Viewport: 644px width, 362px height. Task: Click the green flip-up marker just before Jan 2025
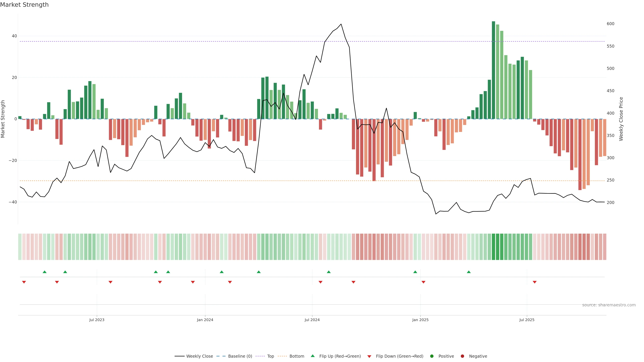pyautogui.click(x=415, y=272)
